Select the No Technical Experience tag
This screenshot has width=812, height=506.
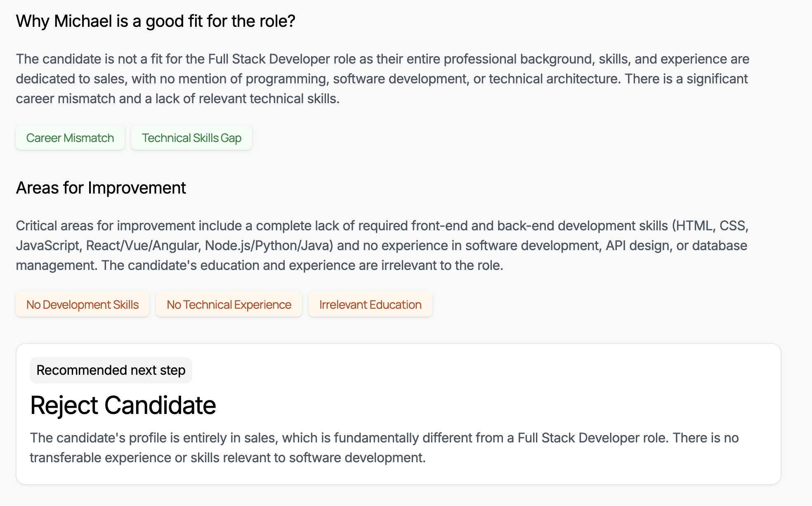(x=229, y=305)
